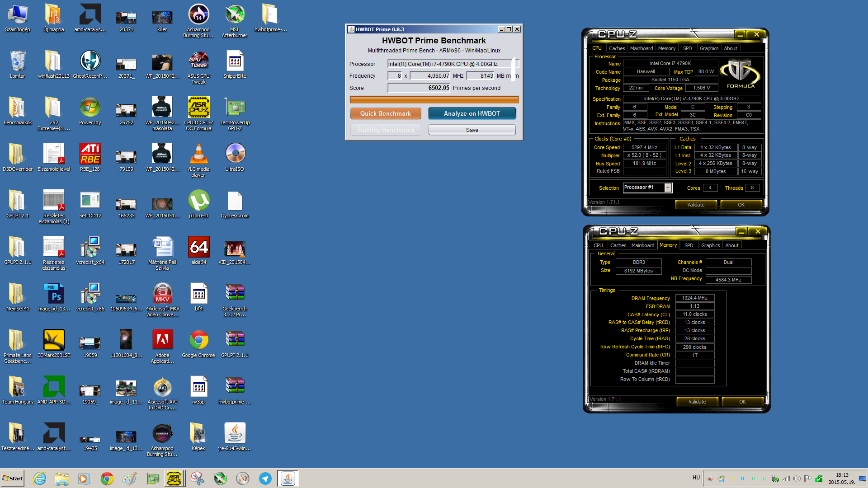
Task: Click the Score value field 6502.05
Action: coord(419,88)
